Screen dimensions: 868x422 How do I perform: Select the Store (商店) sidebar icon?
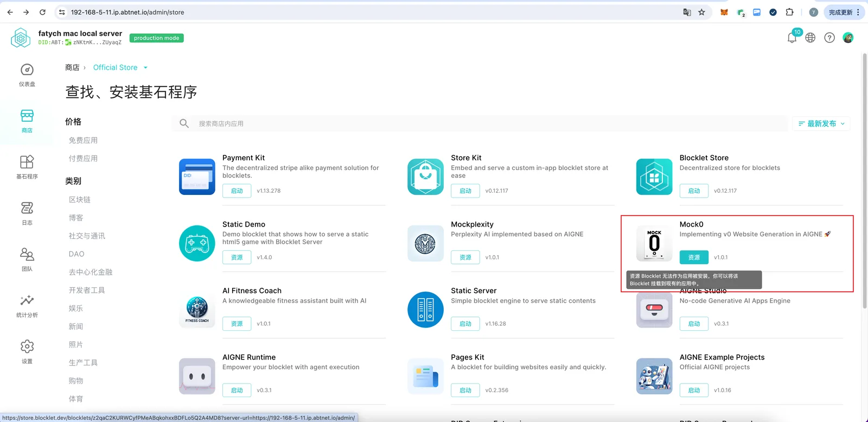[27, 116]
